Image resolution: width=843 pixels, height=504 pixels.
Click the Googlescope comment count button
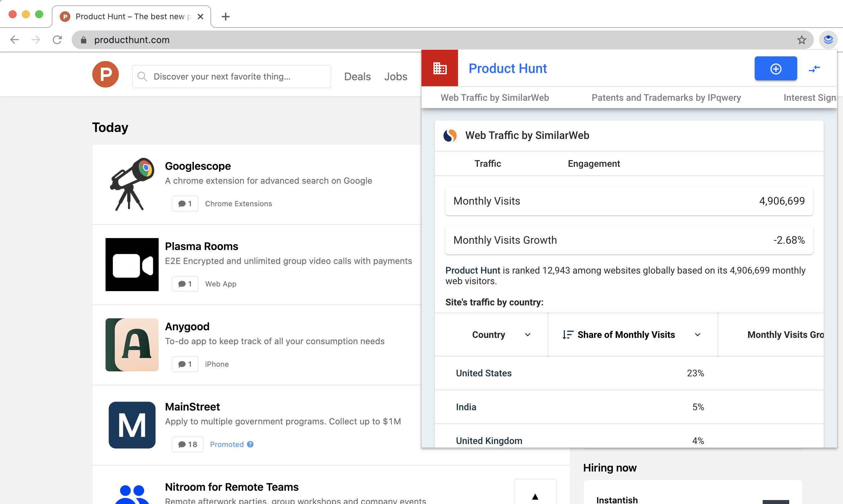[185, 204]
